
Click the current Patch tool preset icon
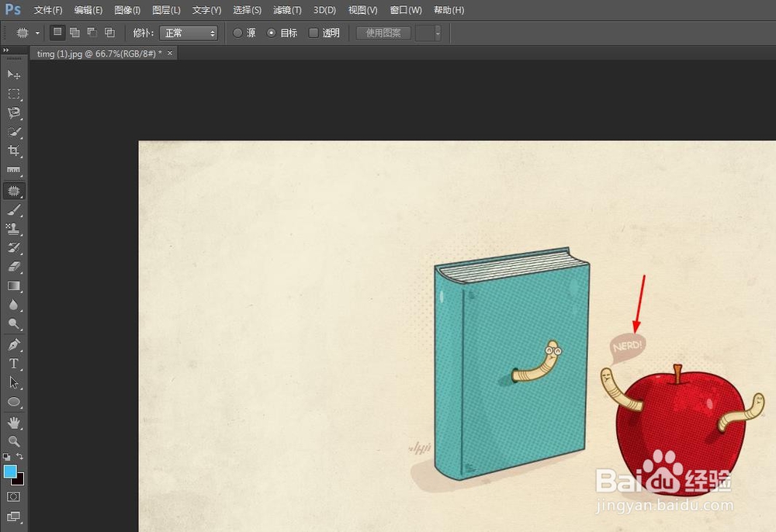point(23,33)
